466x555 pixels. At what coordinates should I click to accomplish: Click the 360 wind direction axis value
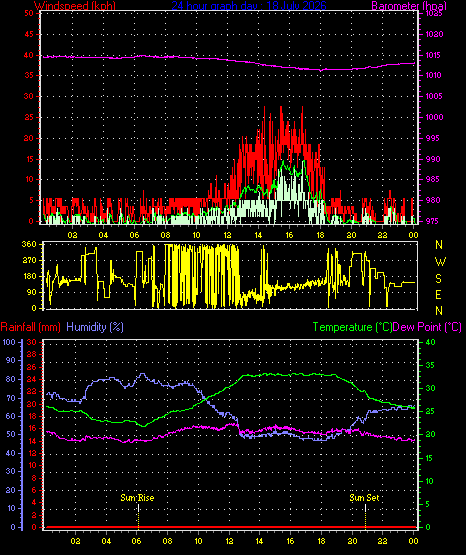29,244
